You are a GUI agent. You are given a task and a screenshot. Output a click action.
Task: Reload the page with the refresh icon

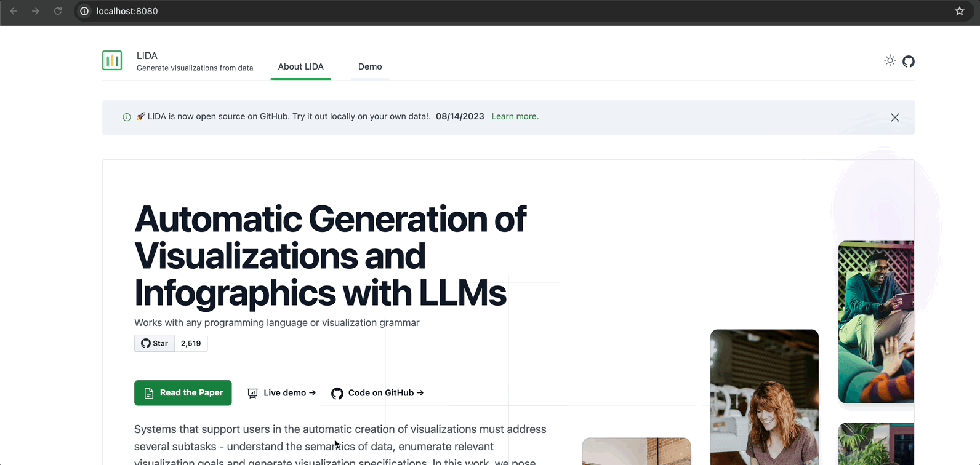point(58,11)
